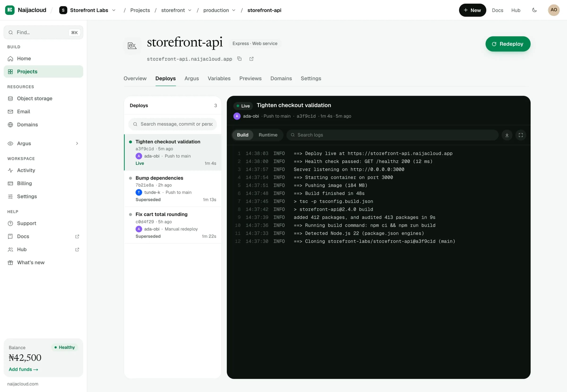The width and height of the screenshot is (567, 392).
Task: Open AO user avatar menu
Action: coord(554,10)
